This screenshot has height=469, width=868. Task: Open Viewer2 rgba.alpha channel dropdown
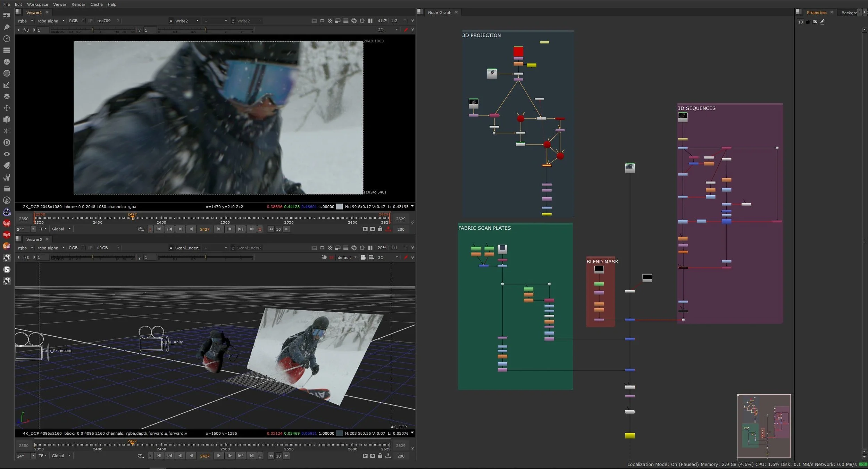point(51,248)
